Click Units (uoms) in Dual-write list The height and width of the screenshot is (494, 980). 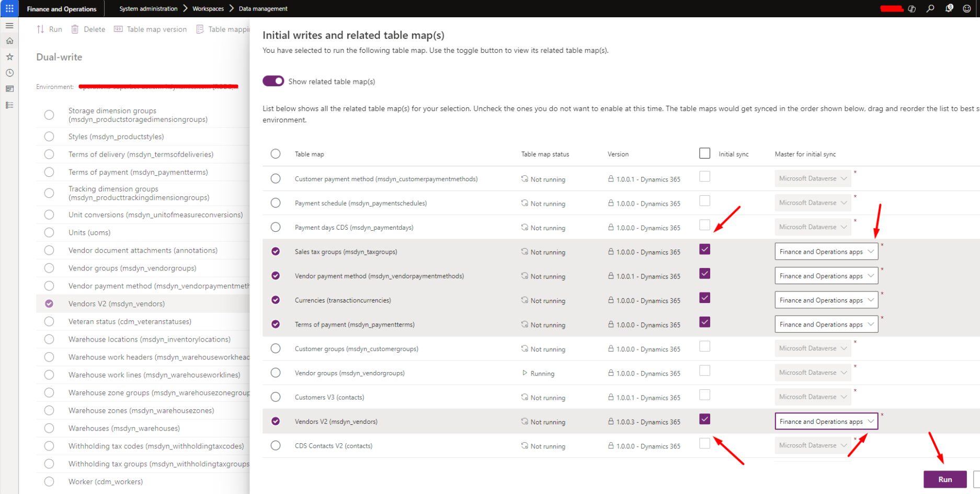[89, 232]
